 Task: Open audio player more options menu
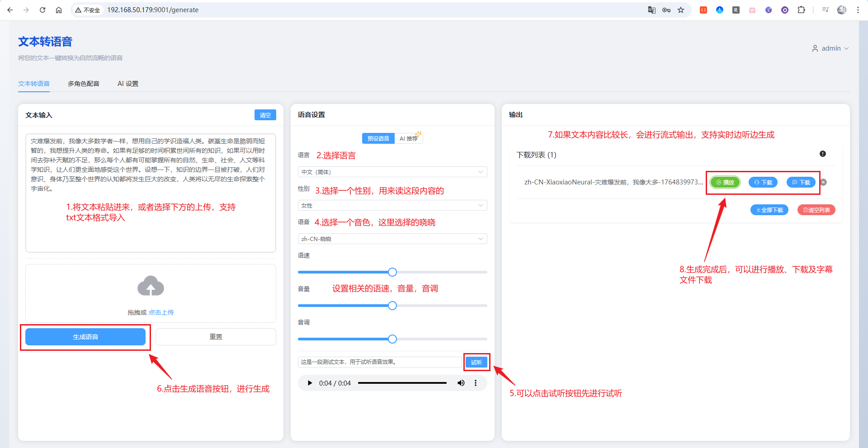tap(476, 383)
